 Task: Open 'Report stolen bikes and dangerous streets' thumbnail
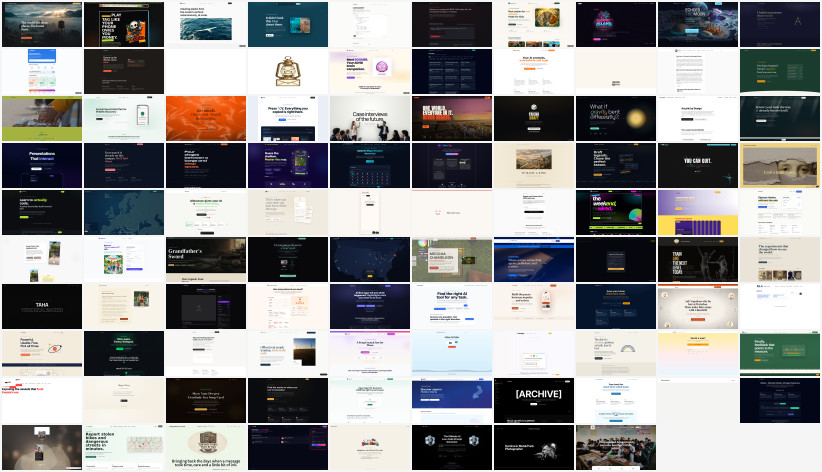tap(124, 447)
